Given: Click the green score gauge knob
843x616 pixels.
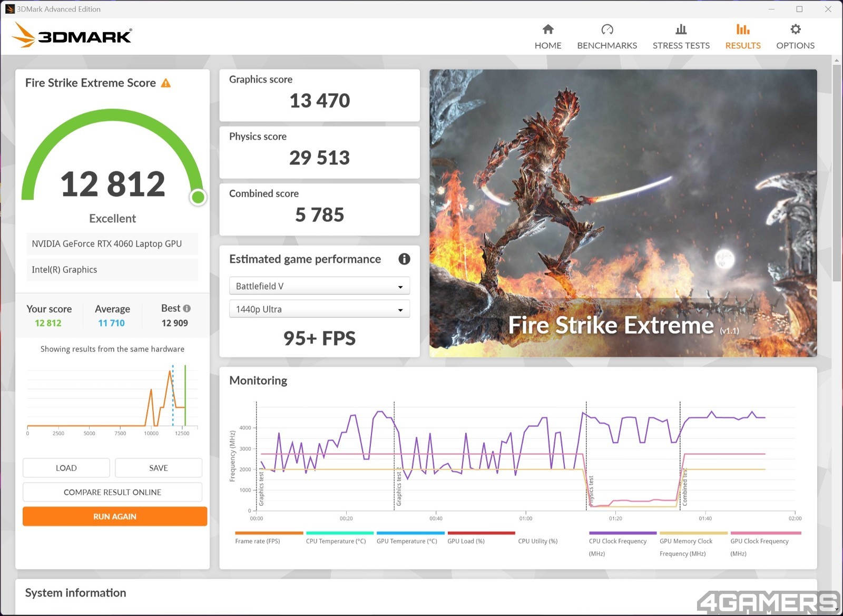Looking at the screenshot, I should pyautogui.click(x=198, y=197).
